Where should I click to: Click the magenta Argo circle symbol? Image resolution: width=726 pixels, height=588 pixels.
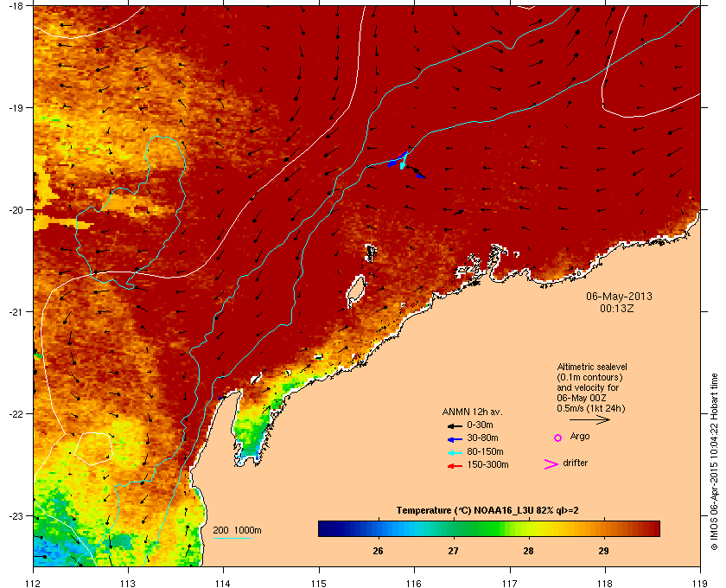coord(558,438)
